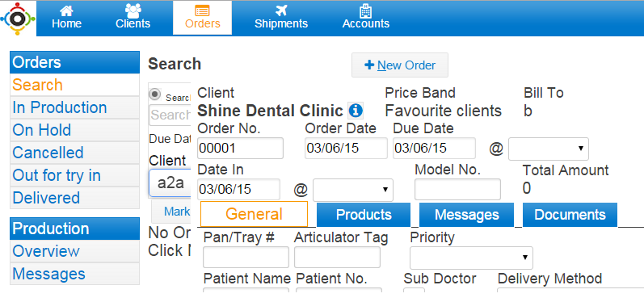Open the Due Date time dropdown
Viewport: 644px width, 302px height.
pos(549,149)
